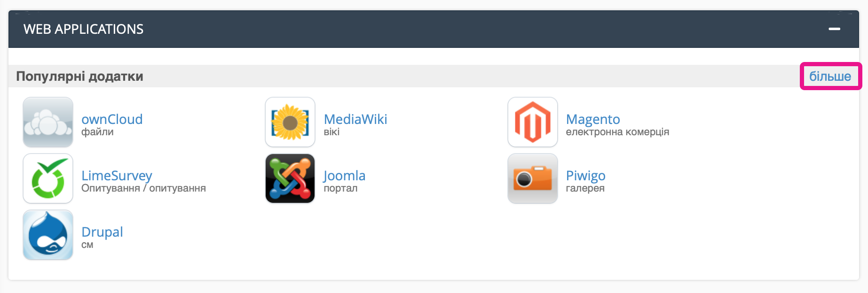Follow the MediaWiki title link
Image resolution: width=868 pixels, height=293 pixels.
click(355, 119)
